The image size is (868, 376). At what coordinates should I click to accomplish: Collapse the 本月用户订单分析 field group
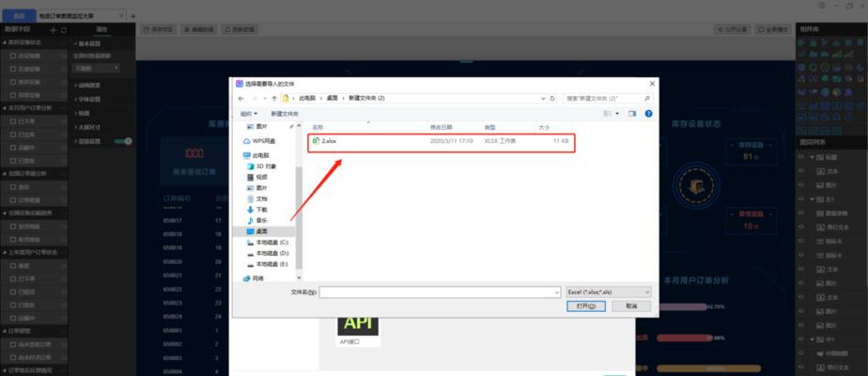click(5, 108)
